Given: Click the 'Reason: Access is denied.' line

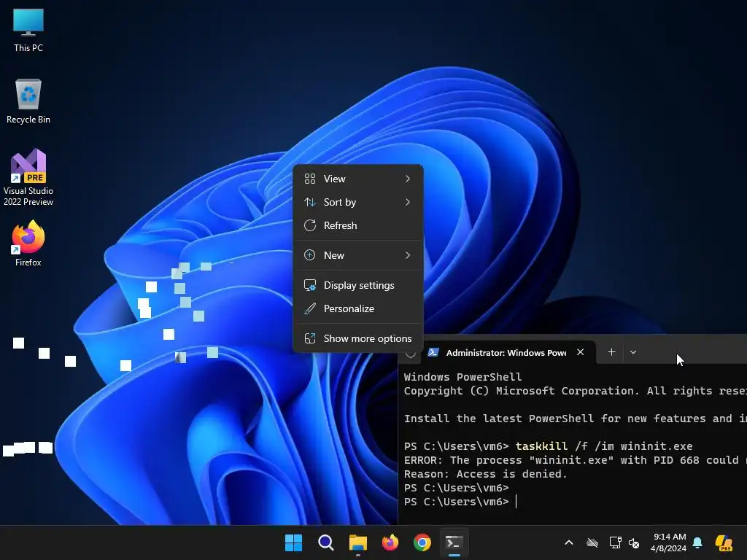Looking at the screenshot, I should 485,474.
